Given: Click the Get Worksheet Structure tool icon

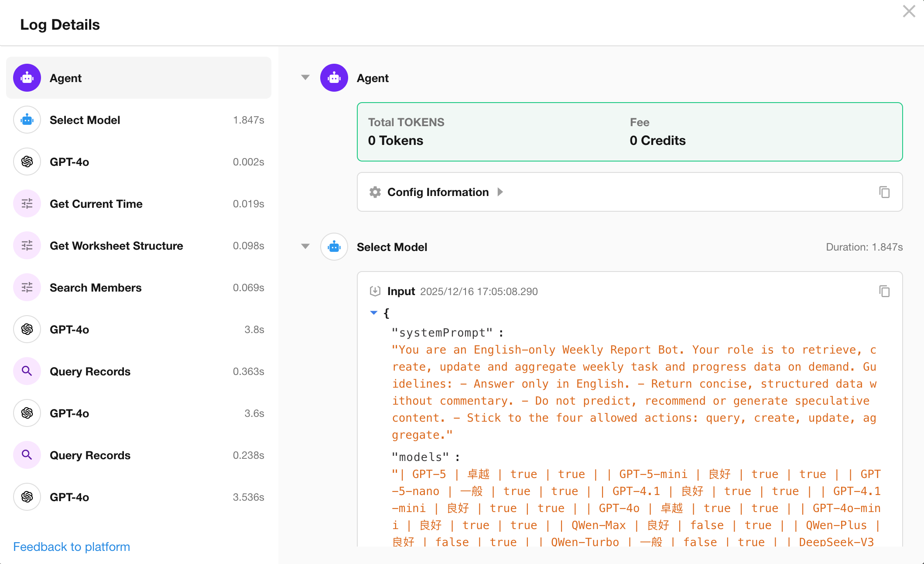Looking at the screenshot, I should coord(27,246).
